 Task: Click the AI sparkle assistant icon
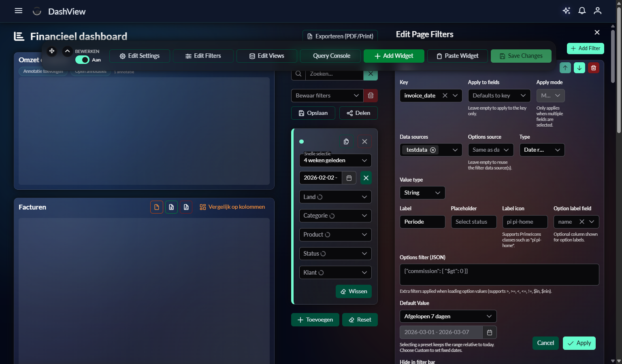pyautogui.click(x=567, y=11)
